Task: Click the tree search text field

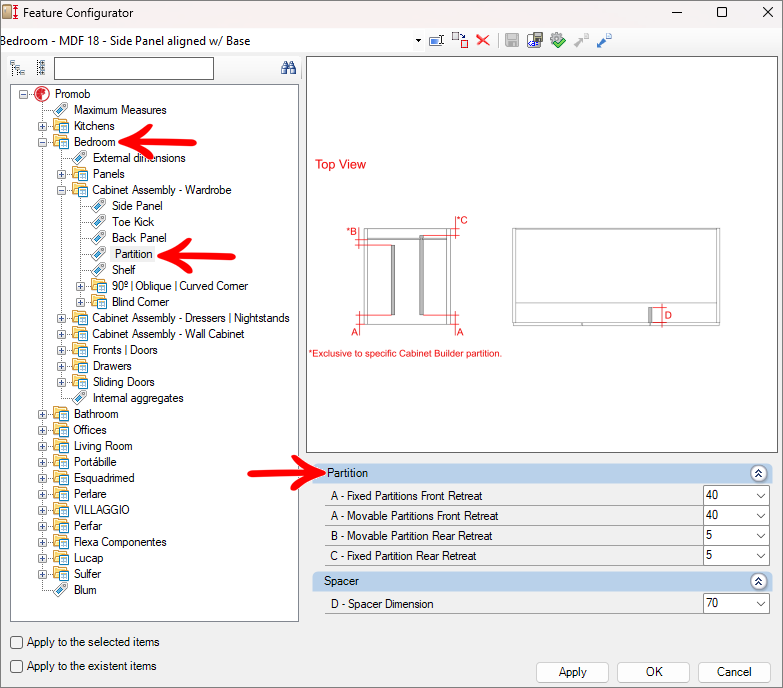Action: click(x=133, y=68)
